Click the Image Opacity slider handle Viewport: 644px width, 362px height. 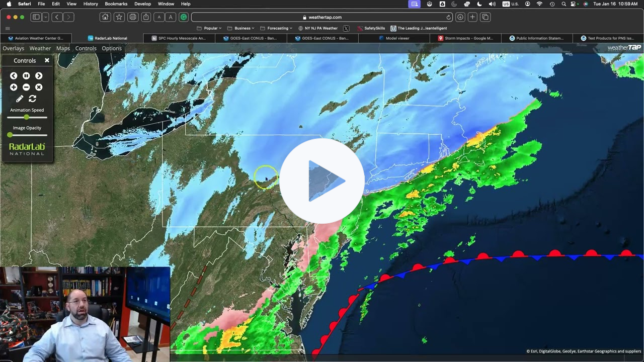pos(10,135)
